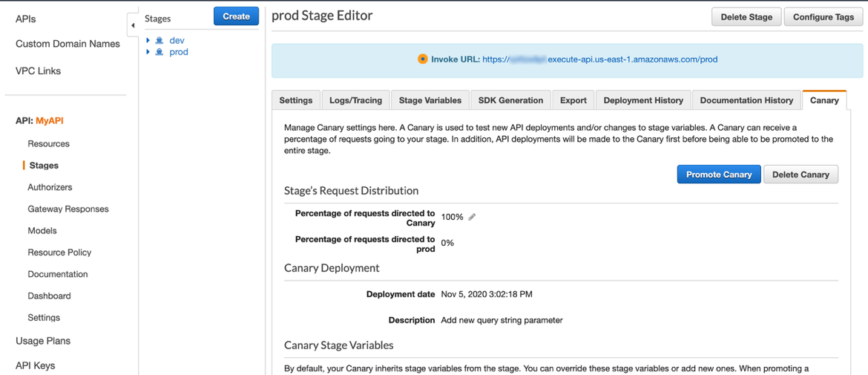Click the pencil icon to edit Canary percentage
868x375 pixels.
(472, 217)
